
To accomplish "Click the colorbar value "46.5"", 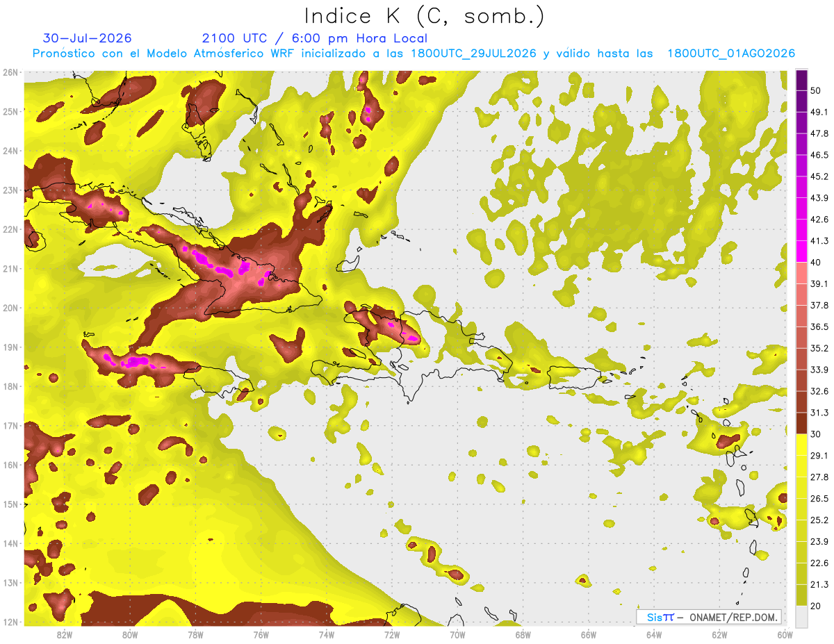I will click(819, 155).
